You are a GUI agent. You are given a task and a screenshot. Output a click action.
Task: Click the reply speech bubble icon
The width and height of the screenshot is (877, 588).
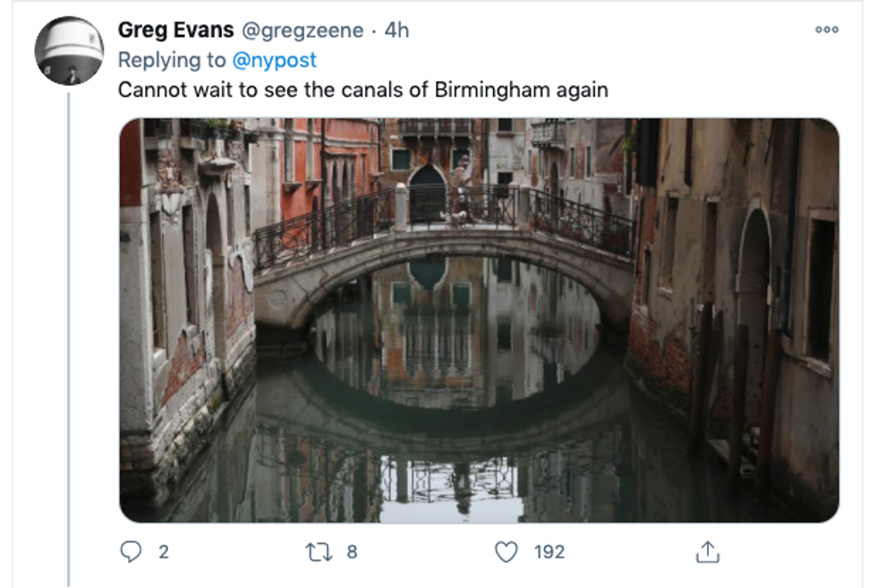point(131,552)
